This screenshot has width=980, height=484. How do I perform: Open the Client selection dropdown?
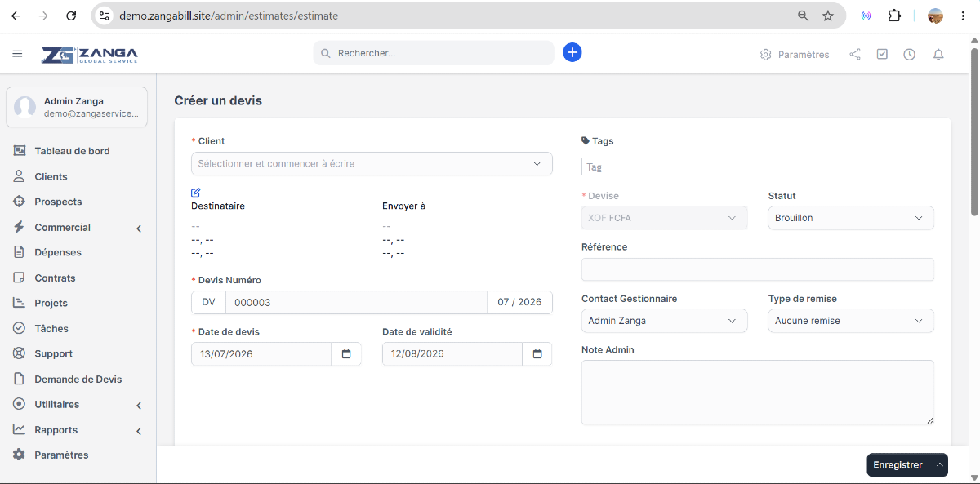[x=372, y=164]
